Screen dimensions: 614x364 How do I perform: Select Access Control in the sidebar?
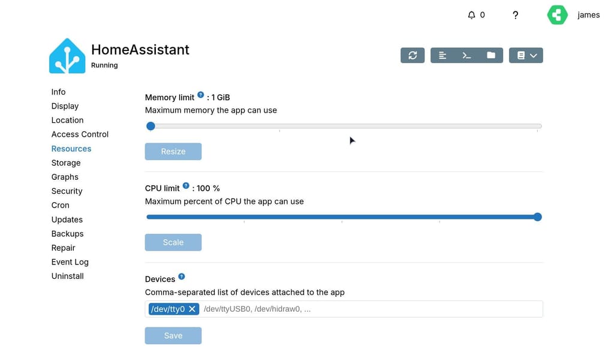tap(80, 134)
